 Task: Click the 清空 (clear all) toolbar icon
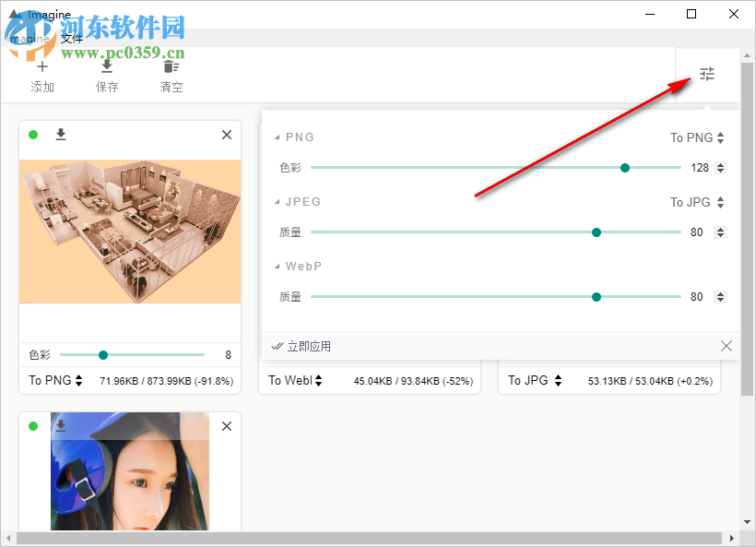pyautogui.click(x=171, y=67)
